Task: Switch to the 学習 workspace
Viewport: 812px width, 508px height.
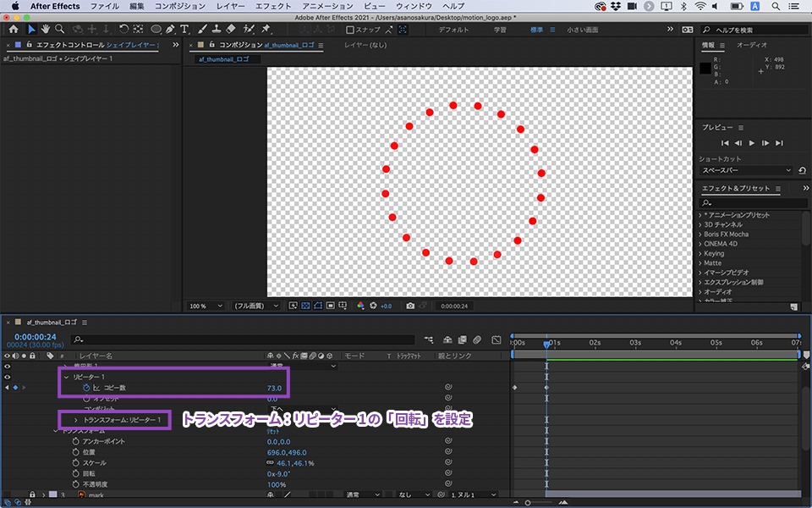Action: pos(500,30)
